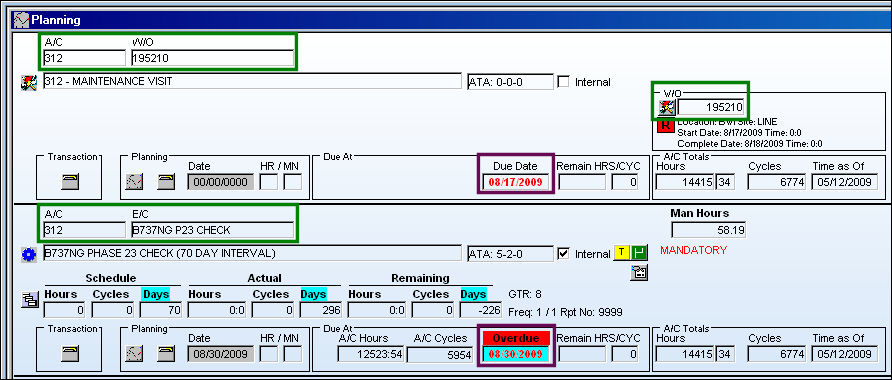Click the red Overdue label

pyautogui.click(x=516, y=338)
